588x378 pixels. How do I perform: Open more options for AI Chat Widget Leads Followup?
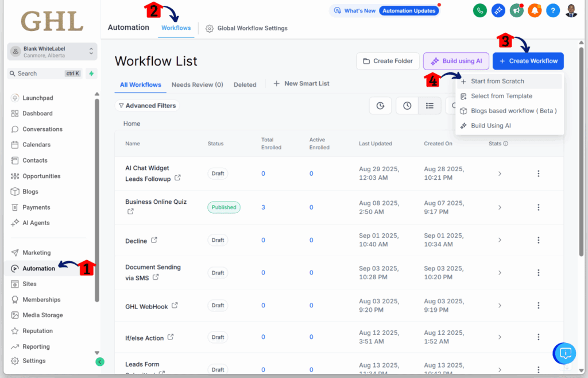[x=539, y=173]
